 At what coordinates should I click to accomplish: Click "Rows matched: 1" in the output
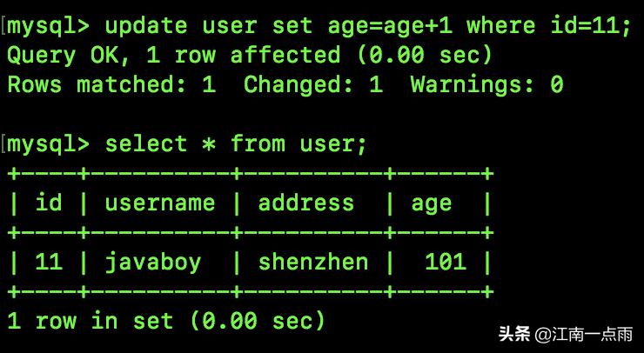click(111, 85)
